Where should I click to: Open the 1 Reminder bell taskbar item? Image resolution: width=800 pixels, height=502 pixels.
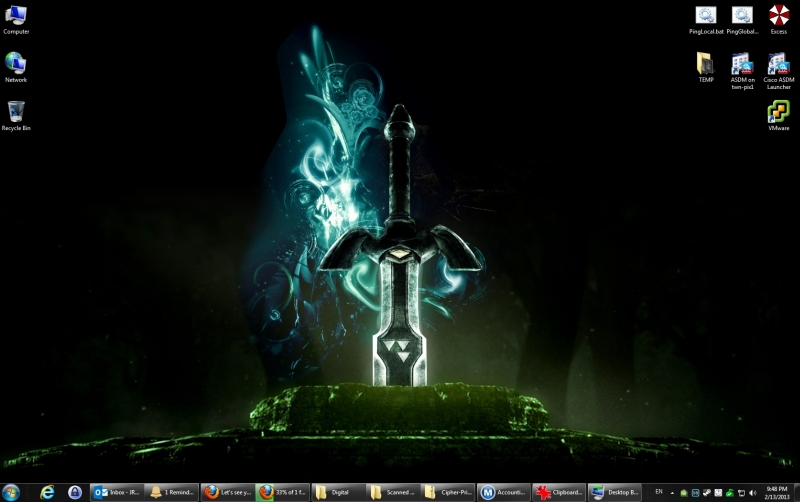tap(172, 492)
